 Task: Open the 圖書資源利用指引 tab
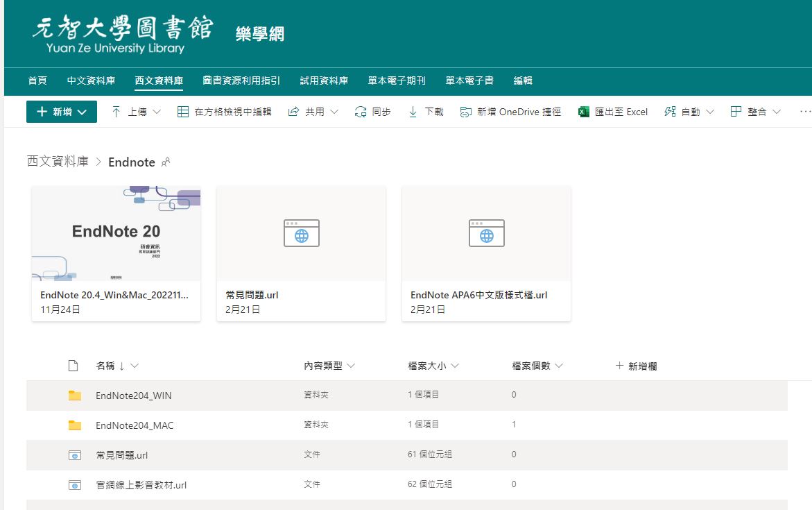[x=241, y=80]
